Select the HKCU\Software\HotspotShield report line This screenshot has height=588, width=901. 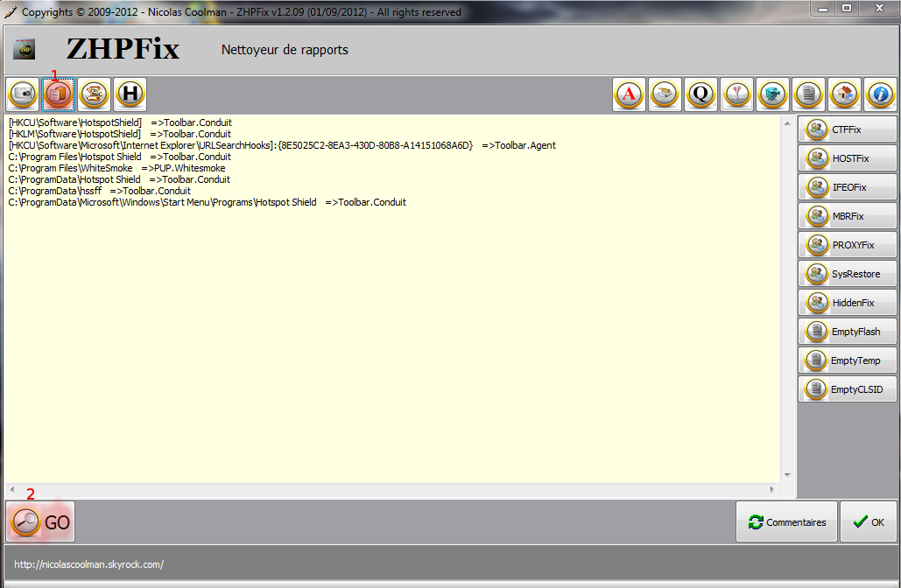pos(120,122)
